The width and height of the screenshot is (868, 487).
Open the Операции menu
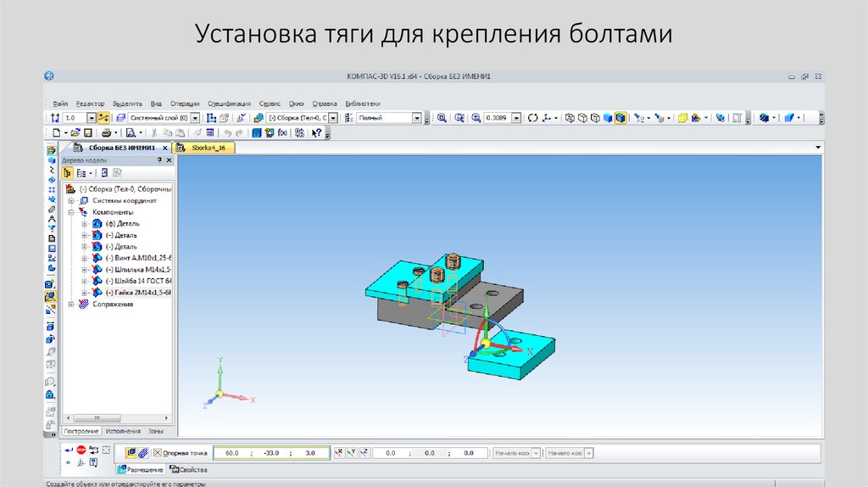[x=184, y=103]
